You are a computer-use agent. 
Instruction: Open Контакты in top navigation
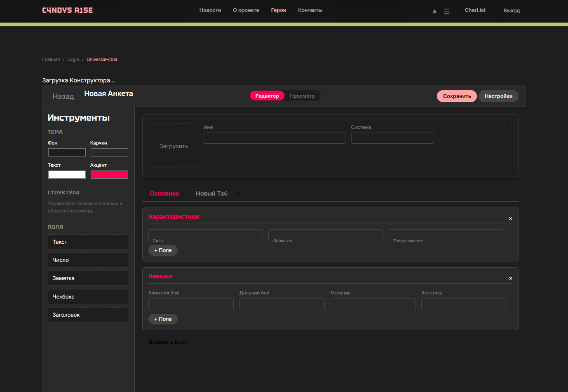(x=310, y=10)
